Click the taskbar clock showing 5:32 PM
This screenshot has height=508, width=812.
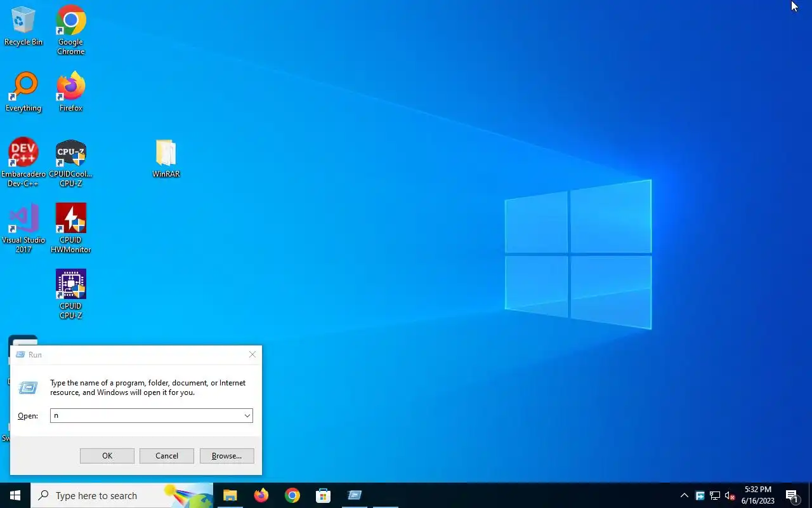(x=758, y=495)
